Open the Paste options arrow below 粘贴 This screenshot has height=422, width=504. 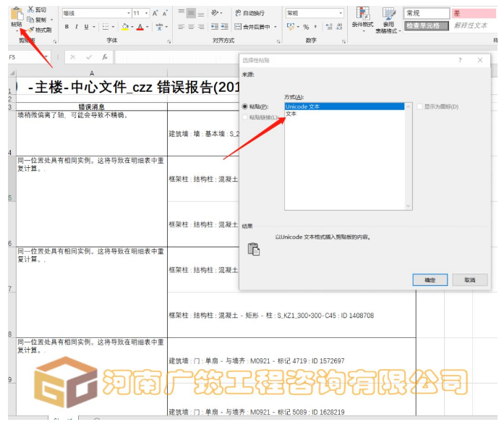pos(17,31)
